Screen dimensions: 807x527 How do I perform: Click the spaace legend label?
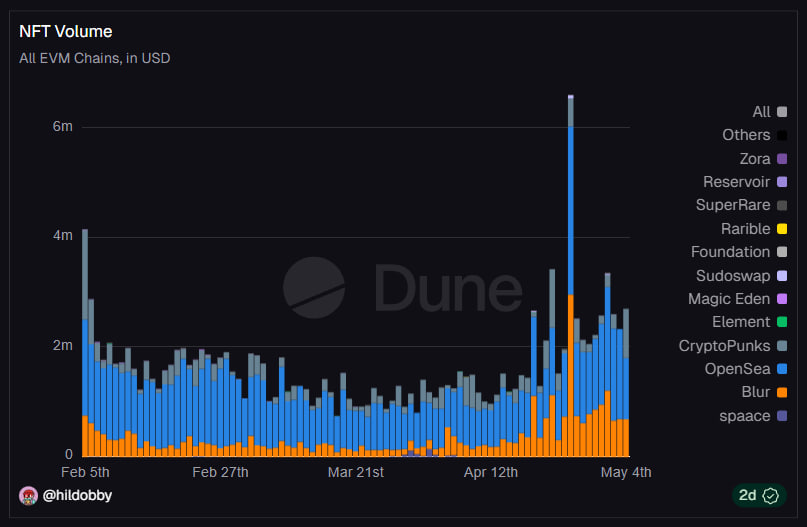745,416
